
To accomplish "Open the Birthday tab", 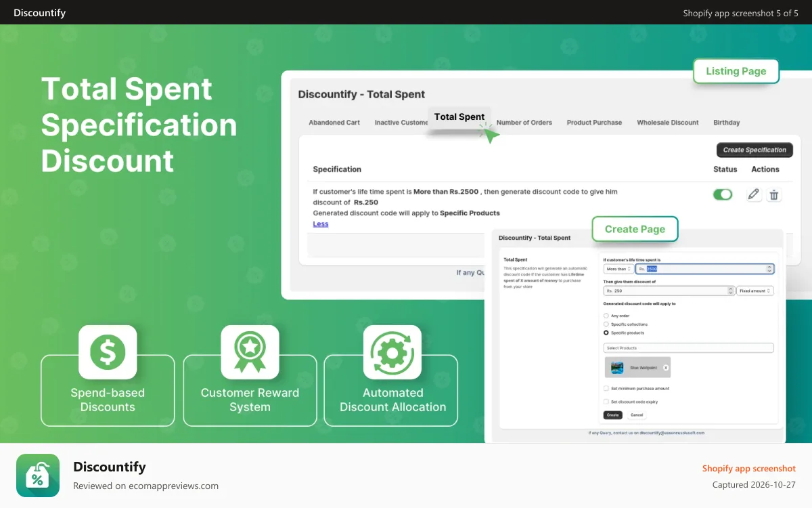I will (727, 123).
